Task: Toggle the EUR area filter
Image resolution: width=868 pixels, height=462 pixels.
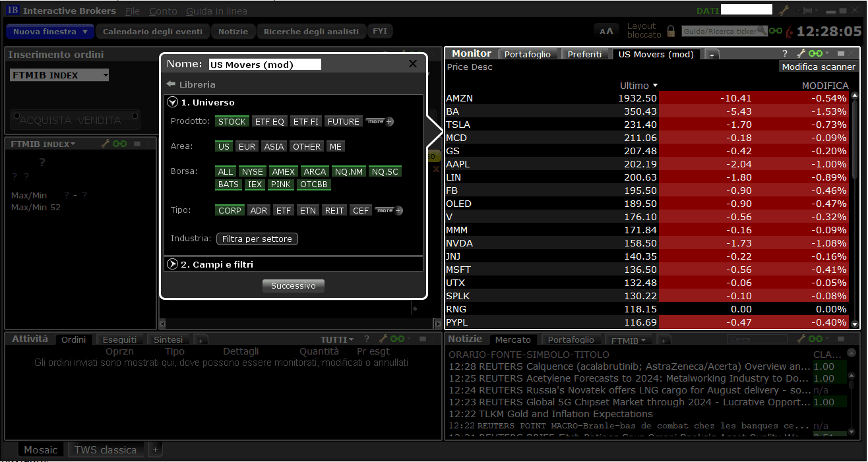Action: pyautogui.click(x=247, y=146)
